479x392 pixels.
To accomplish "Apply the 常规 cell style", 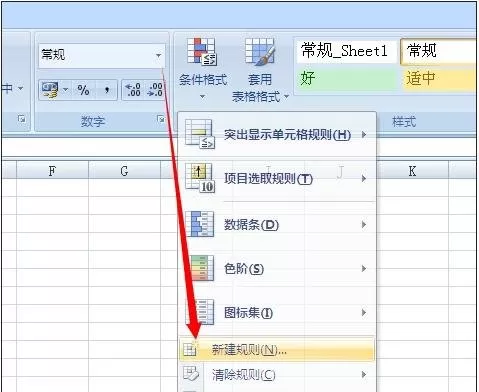I will (439, 51).
